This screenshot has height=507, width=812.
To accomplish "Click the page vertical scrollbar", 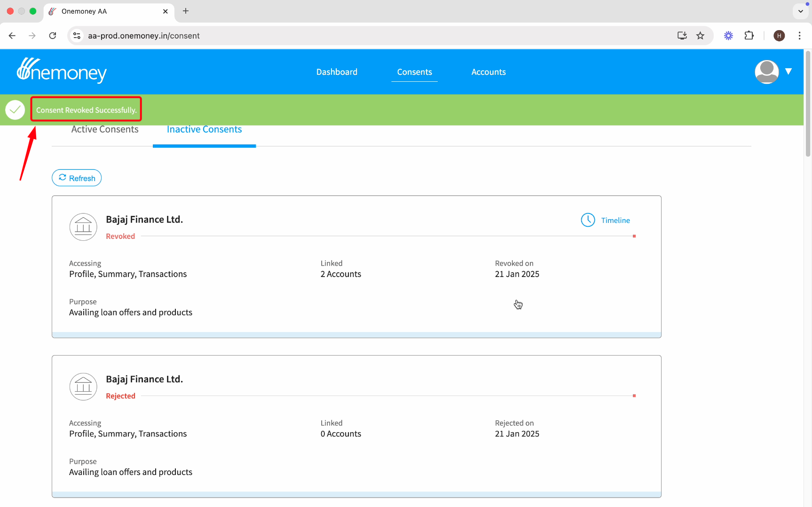I will coord(808,103).
